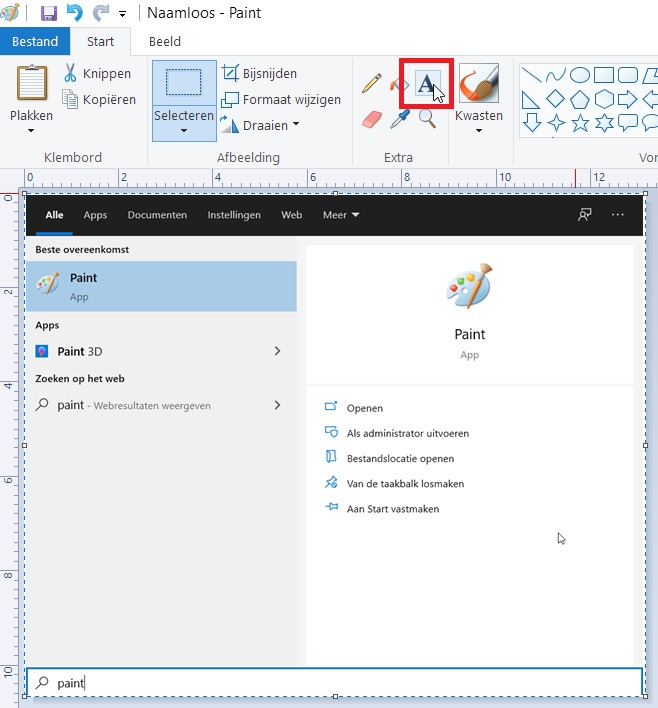Image resolution: width=658 pixels, height=708 pixels.
Task: Undo the last action
Action: pos(73,13)
